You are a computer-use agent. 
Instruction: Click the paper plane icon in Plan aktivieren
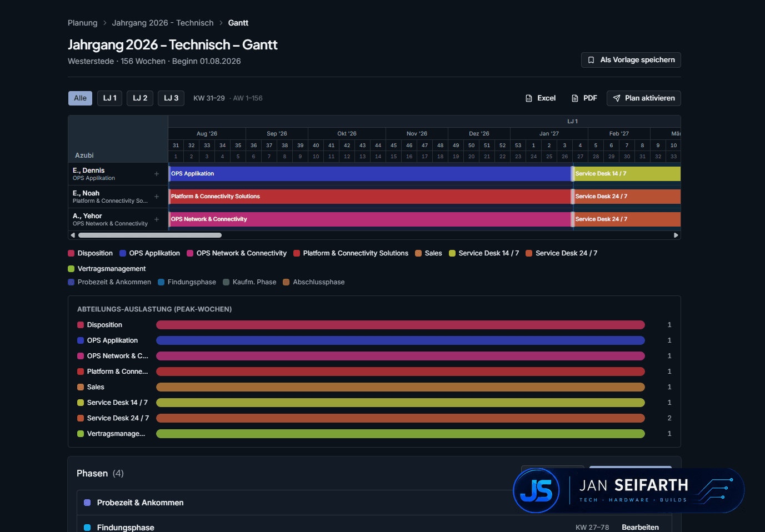click(617, 98)
